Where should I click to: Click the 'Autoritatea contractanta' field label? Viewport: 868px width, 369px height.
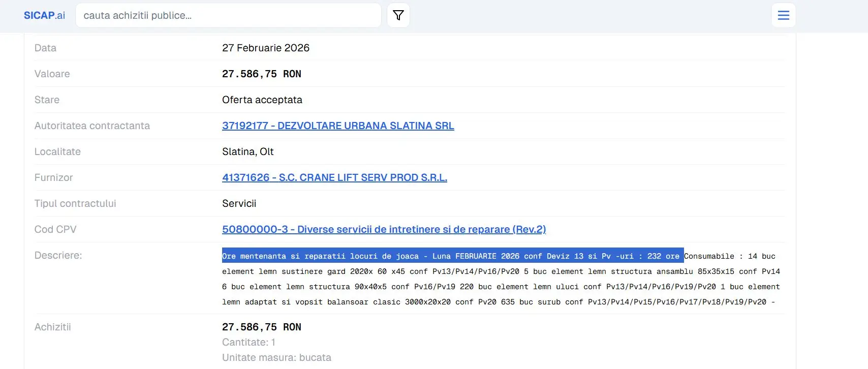tap(92, 126)
